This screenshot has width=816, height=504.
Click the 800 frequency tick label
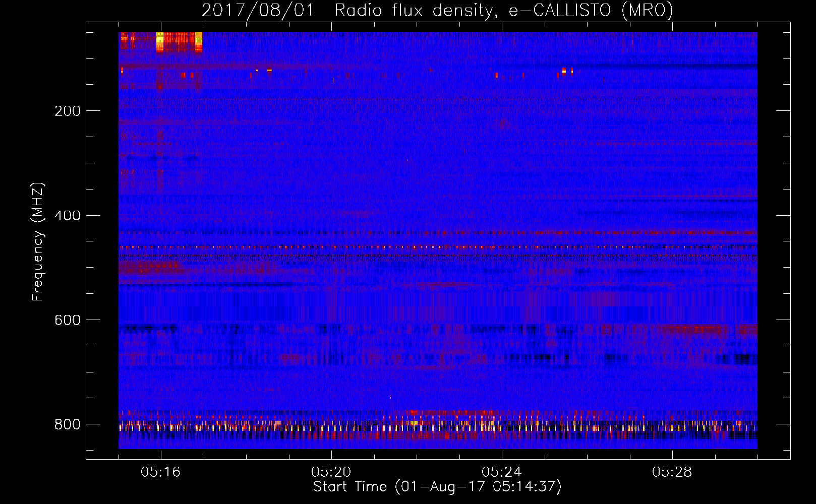[x=68, y=425]
